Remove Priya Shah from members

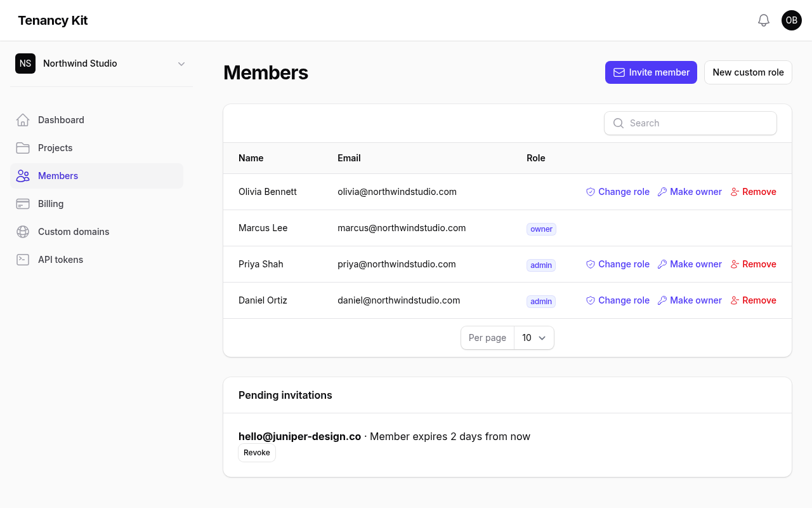click(753, 264)
